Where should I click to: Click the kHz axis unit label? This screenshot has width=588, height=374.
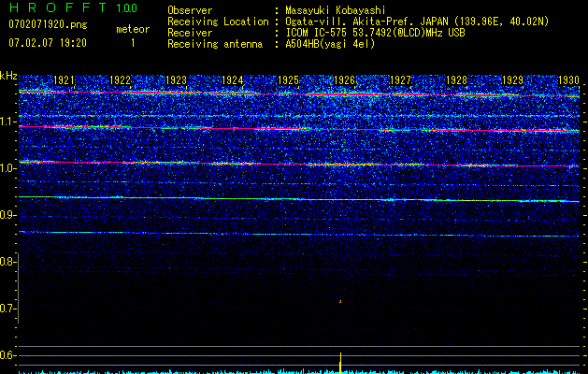tap(8, 75)
